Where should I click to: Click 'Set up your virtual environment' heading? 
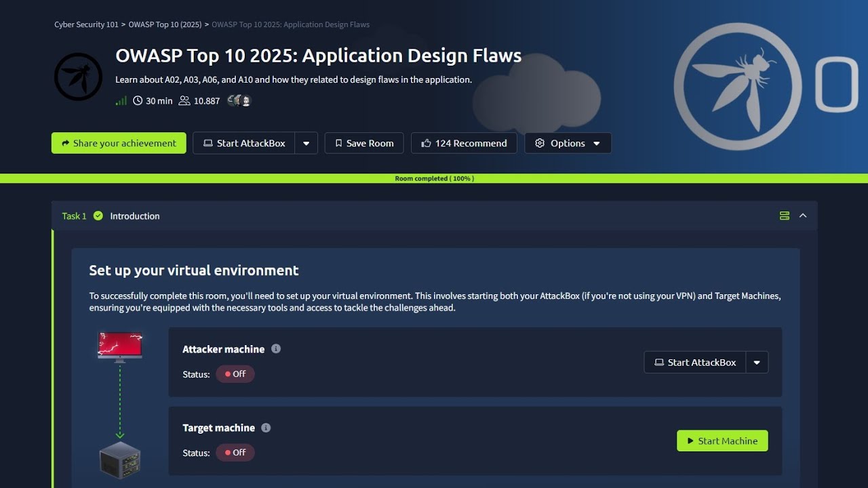194,270
